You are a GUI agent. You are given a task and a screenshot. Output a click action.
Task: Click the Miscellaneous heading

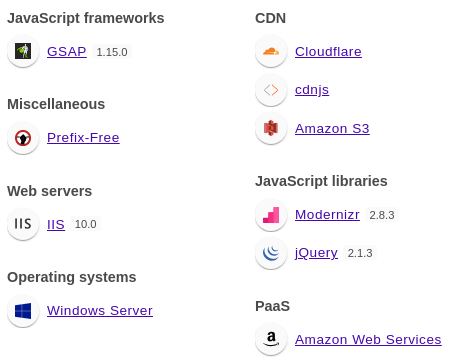56,104
